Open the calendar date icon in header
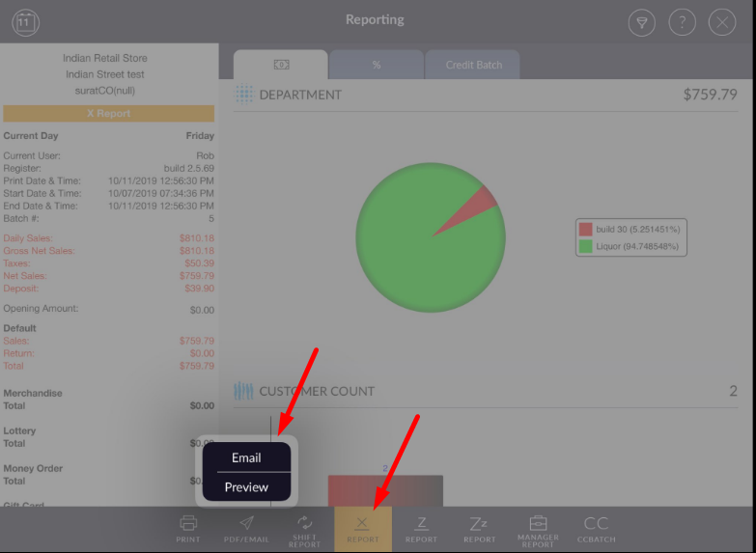This screenshot has width=756, height=553. pos(26,22)
